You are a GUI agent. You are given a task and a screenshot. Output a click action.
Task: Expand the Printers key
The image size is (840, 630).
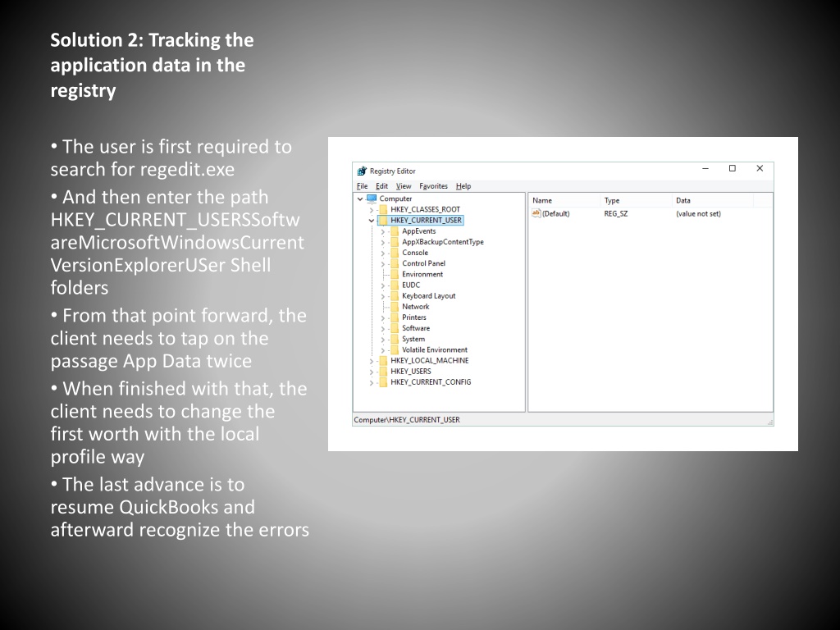(x=382, y=317)
